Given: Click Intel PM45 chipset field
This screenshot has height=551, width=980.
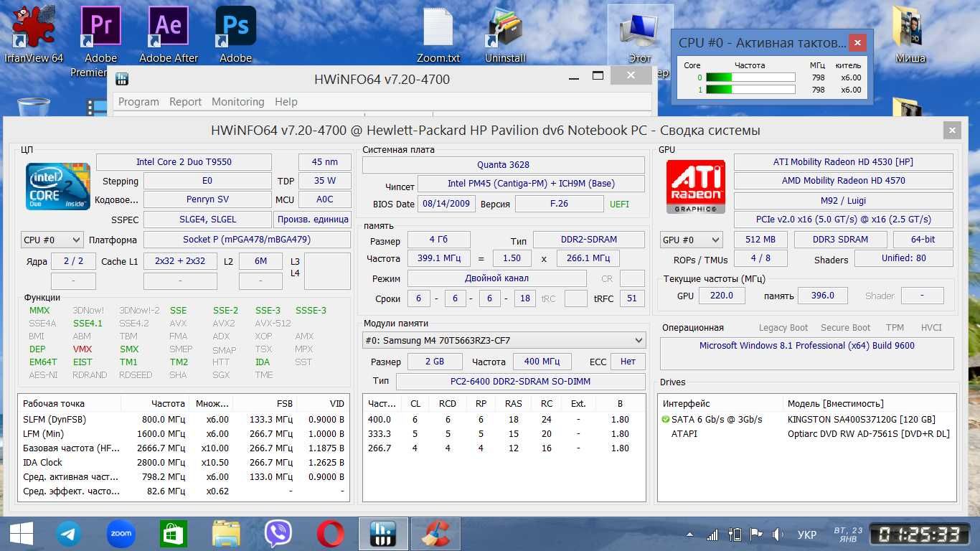Looking at the screenshot, I should (531, 184).
